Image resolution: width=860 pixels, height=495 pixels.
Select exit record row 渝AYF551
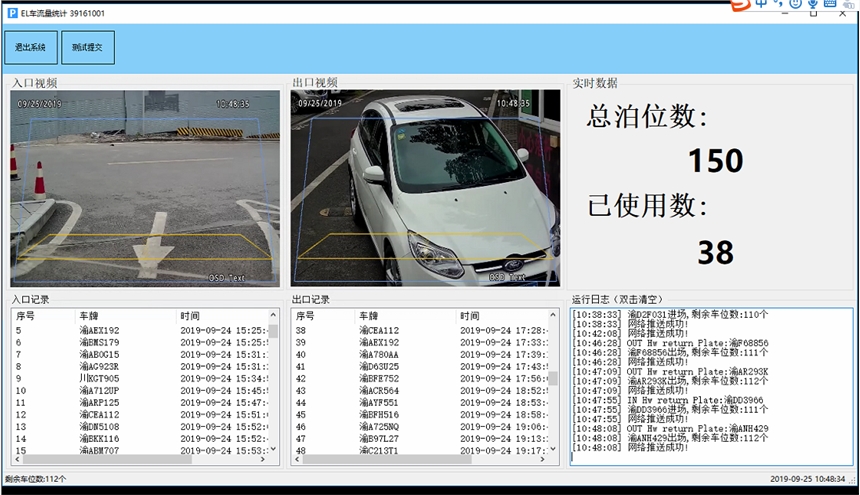[379, 403]
